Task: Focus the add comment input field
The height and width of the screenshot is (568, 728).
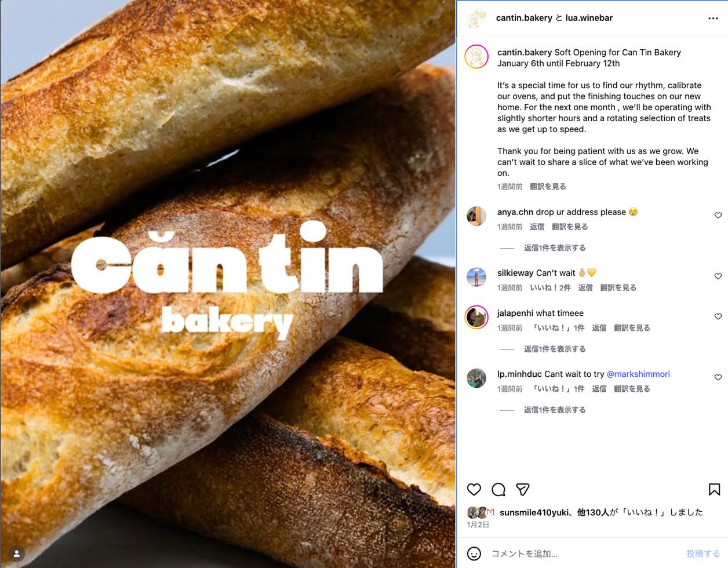Action: point(585,554)
